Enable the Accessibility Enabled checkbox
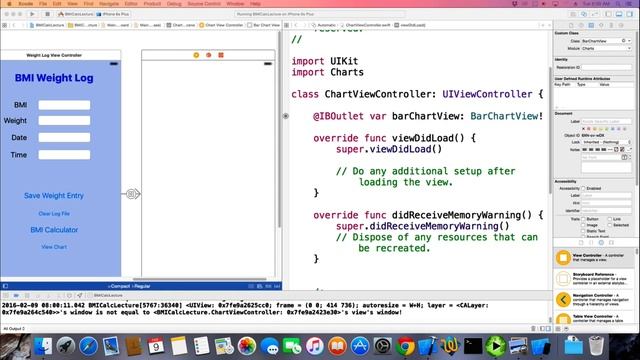 (x=583, y=189)
